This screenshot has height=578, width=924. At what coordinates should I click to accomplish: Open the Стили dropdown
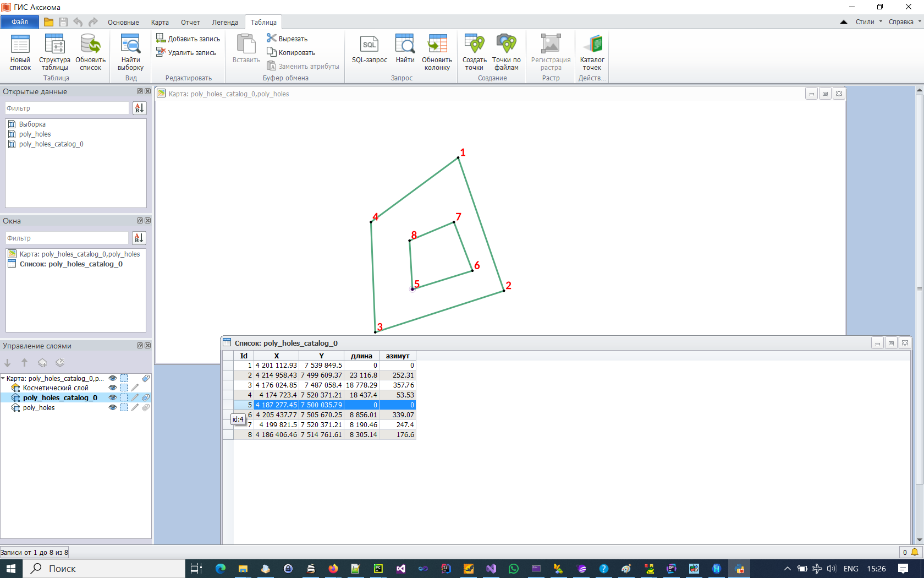tap(868, 22)
